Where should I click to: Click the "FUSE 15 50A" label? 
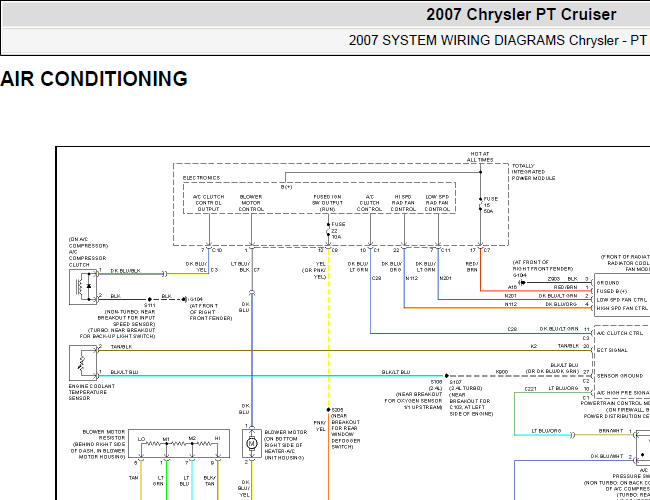490,205
